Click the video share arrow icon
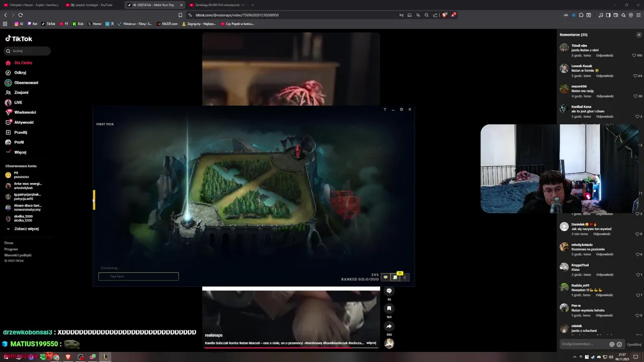This screenshot has width=644, height=362. (x=389, y=326)
